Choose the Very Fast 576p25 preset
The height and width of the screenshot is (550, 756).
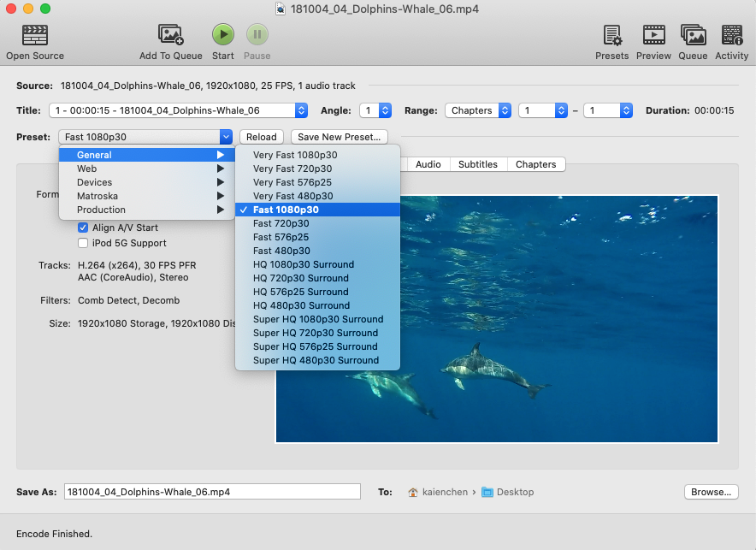tap(318, 182)
